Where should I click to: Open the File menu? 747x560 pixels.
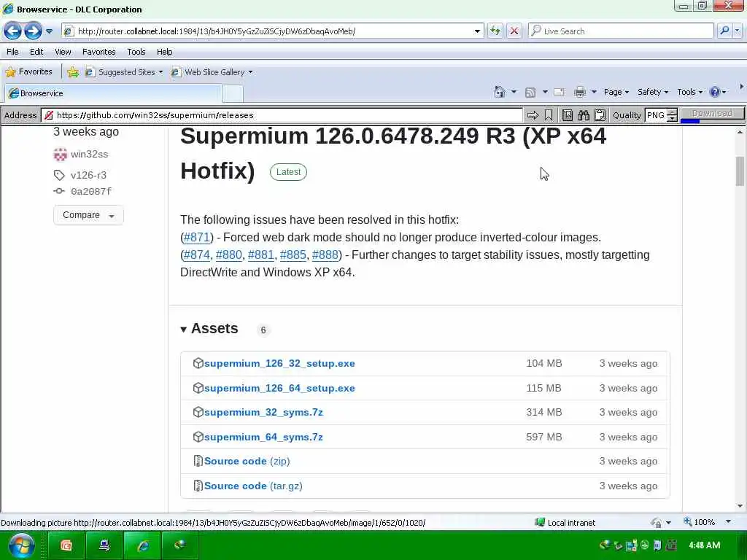(13, 52)
